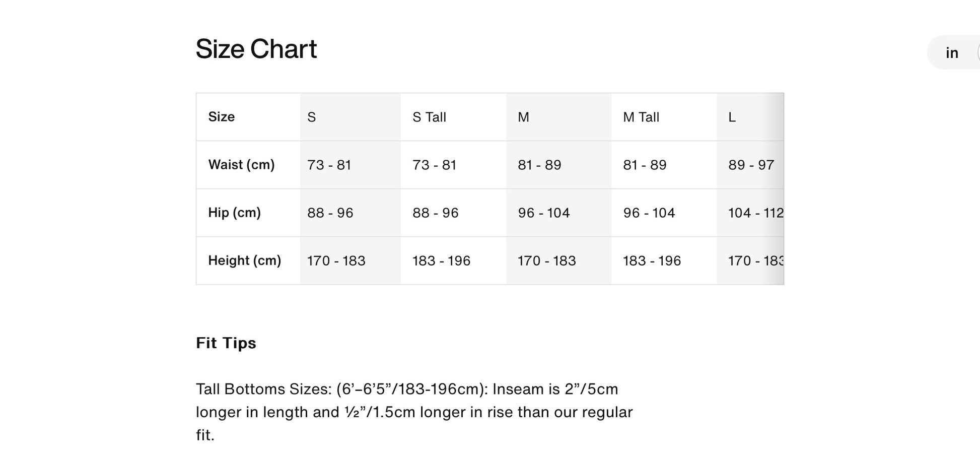Click the Hip (cm) row label
980x456 pixels.
point(234,213)
